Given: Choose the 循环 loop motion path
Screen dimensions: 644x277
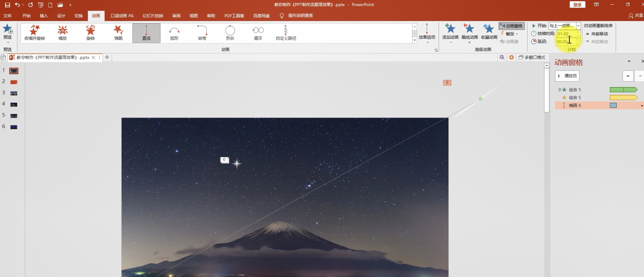Looking at the screenshot, I should pos(258,33).
